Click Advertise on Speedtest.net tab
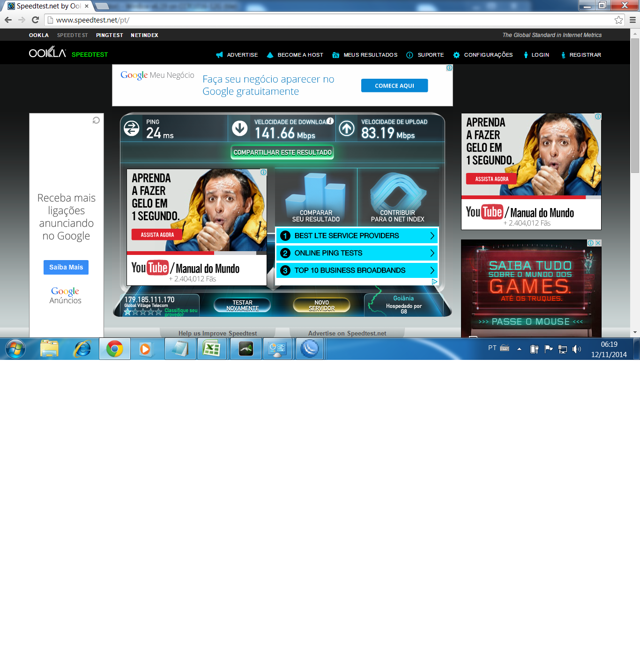640x672 pixels. coord(347,333)
